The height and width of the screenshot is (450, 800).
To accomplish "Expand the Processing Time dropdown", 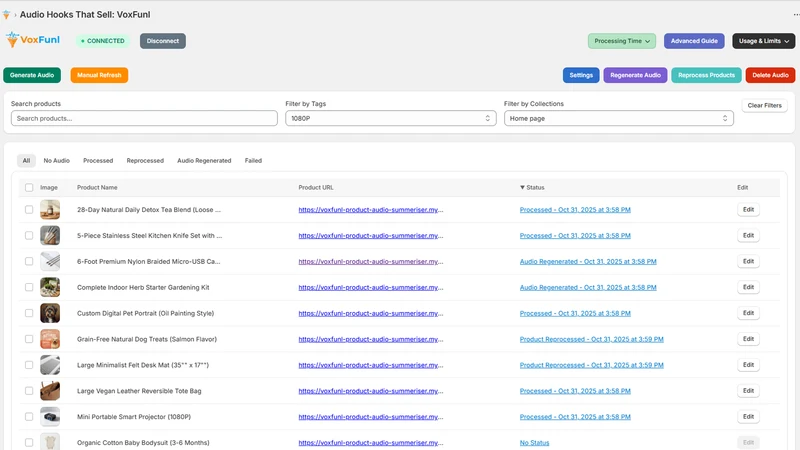I will pyautogui.click(x=622, y=41).
